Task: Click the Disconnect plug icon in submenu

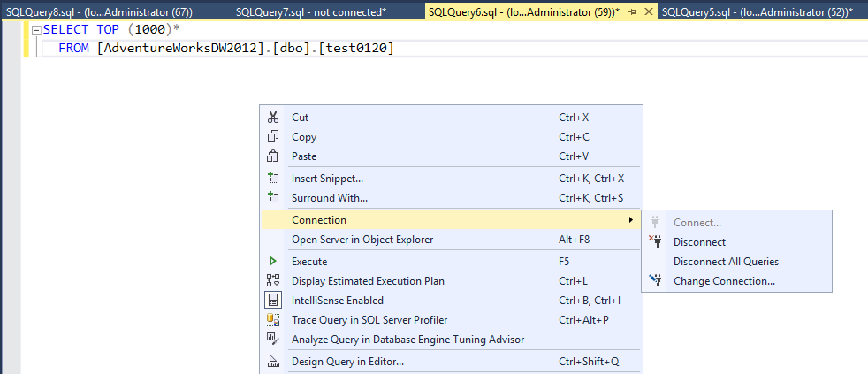Action: pos(655,241)
